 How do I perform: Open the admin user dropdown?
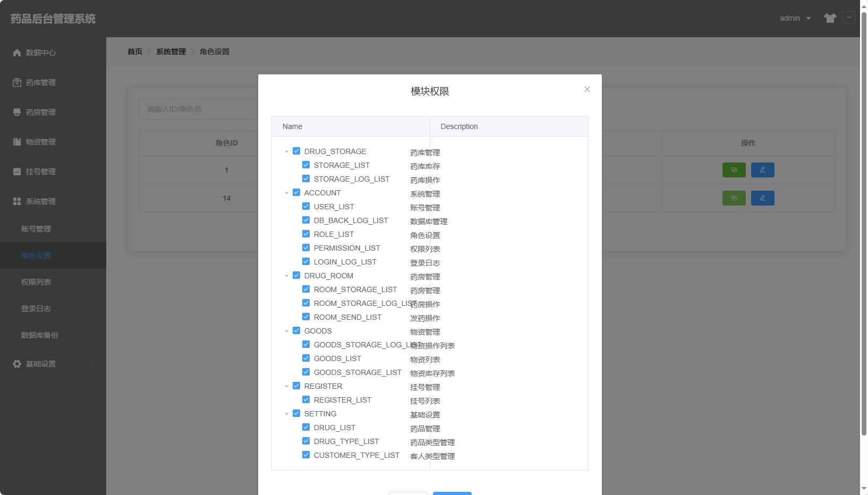(x=795, y=18)
